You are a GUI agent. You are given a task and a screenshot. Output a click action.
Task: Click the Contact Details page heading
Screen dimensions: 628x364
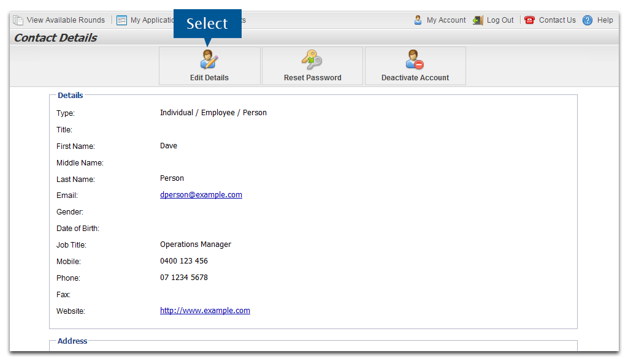56,37
